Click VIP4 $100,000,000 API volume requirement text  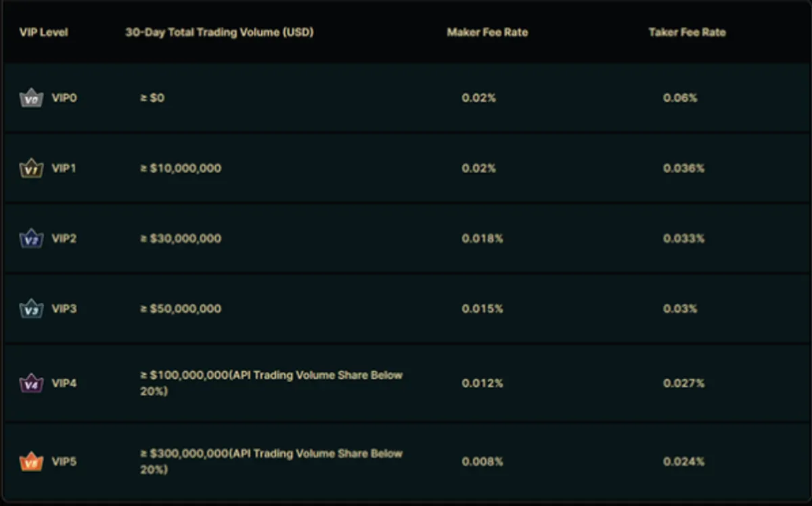[271, 383]
